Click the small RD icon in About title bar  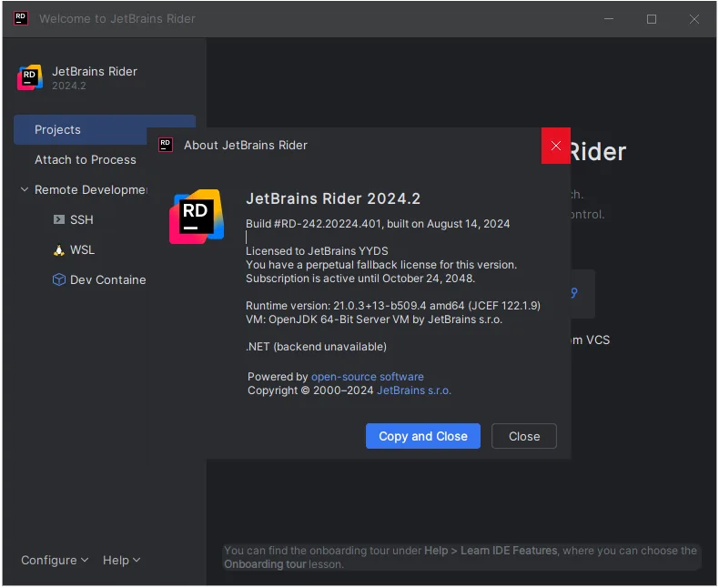pos(165,145)
